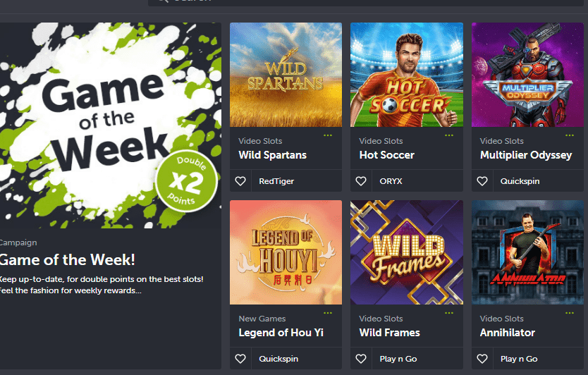
Task: Click heart icon on Legend of Hou Yi
Action: pyautogui.click(x=240, y=359)
